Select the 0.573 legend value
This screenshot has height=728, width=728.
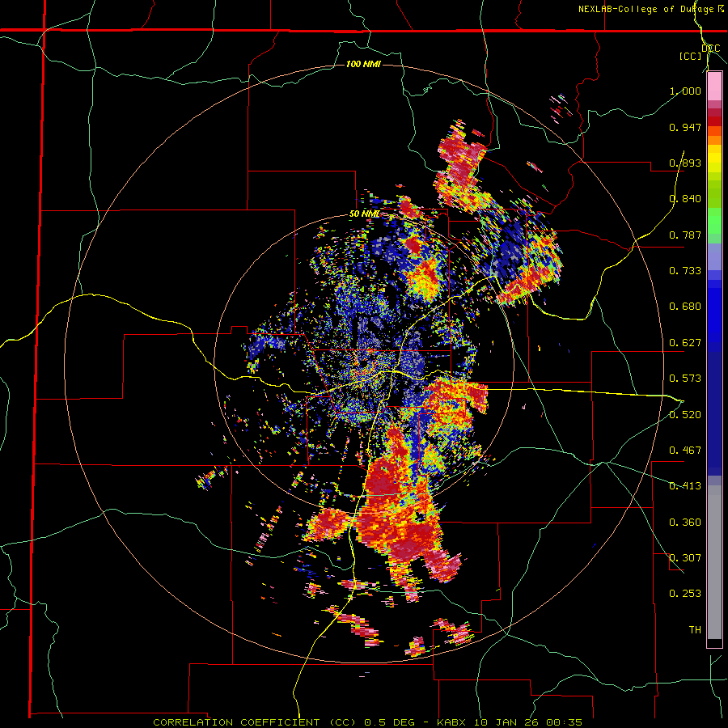coord(685,379)
